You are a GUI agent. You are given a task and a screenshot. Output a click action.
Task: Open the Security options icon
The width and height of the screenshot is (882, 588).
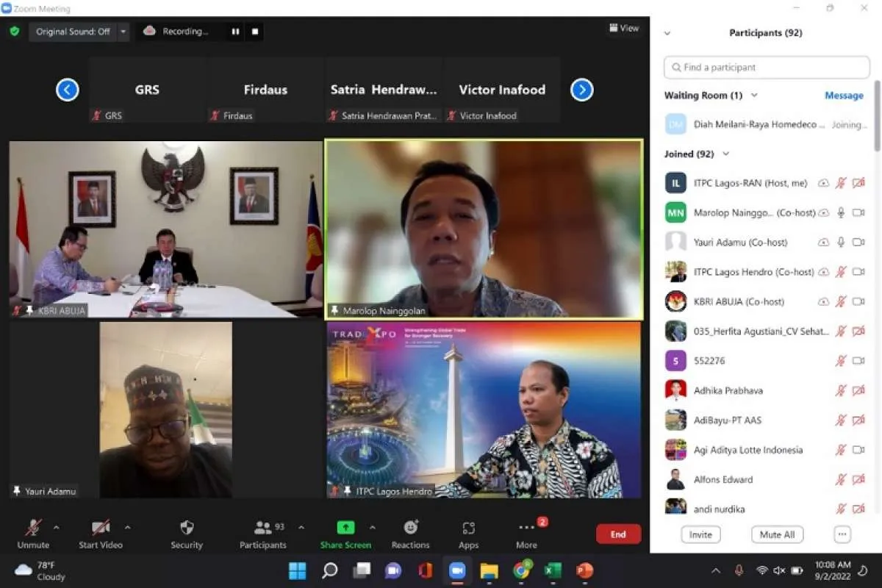[186, 533]
